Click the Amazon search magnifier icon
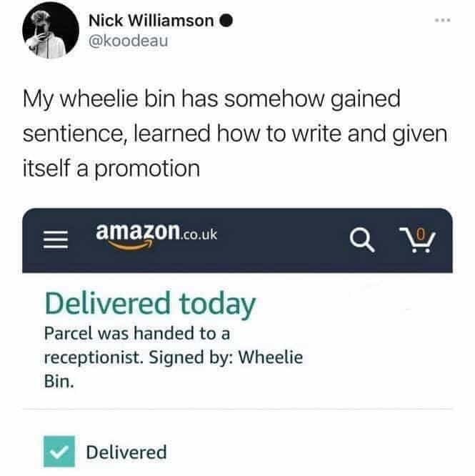 [362, 240]
